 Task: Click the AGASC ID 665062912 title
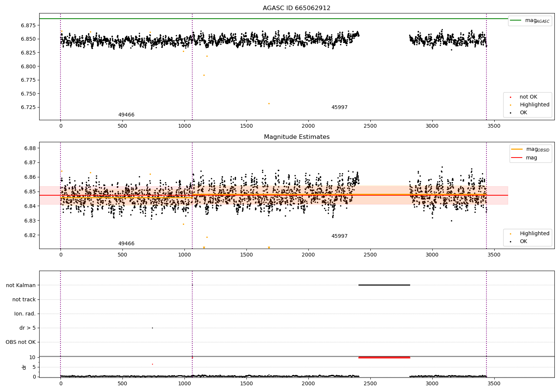click(x=296, y=8)
